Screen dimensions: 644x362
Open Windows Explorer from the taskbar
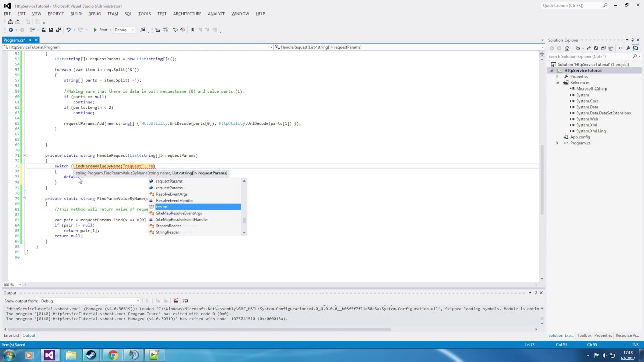tap(71, 355)
